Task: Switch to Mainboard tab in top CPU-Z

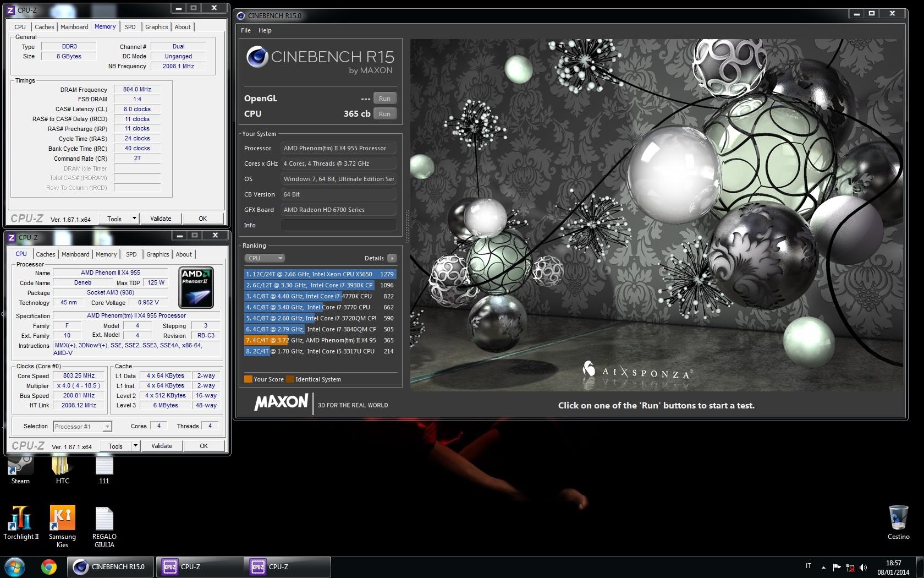Action: pyautogui.click(x=74, y=27)
